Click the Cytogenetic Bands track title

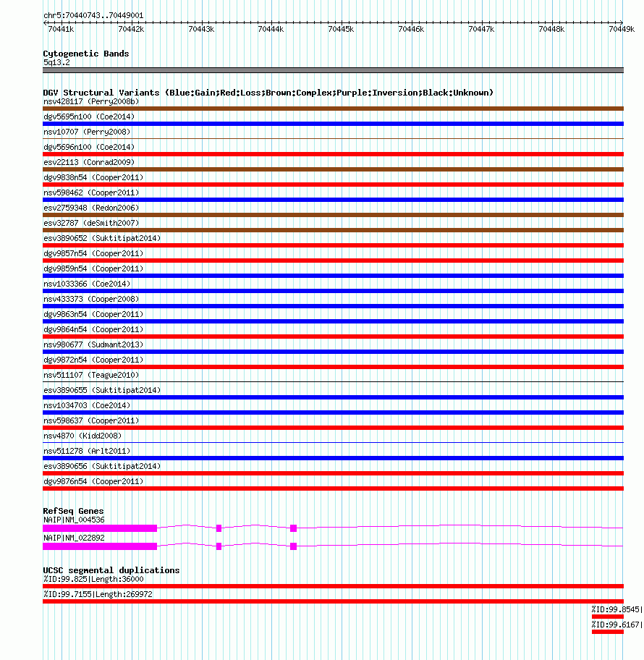pyautogui.click(x=86, y=54)
